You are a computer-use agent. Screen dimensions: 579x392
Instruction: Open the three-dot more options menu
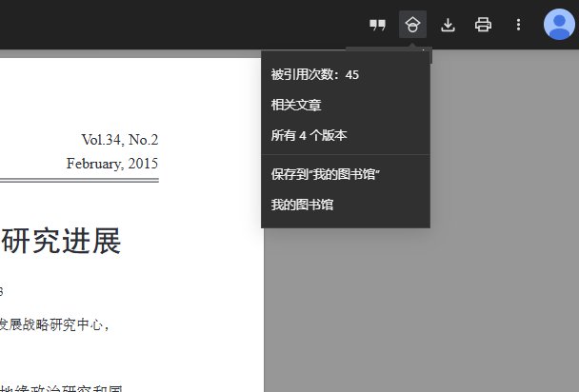tap(518, 25)
